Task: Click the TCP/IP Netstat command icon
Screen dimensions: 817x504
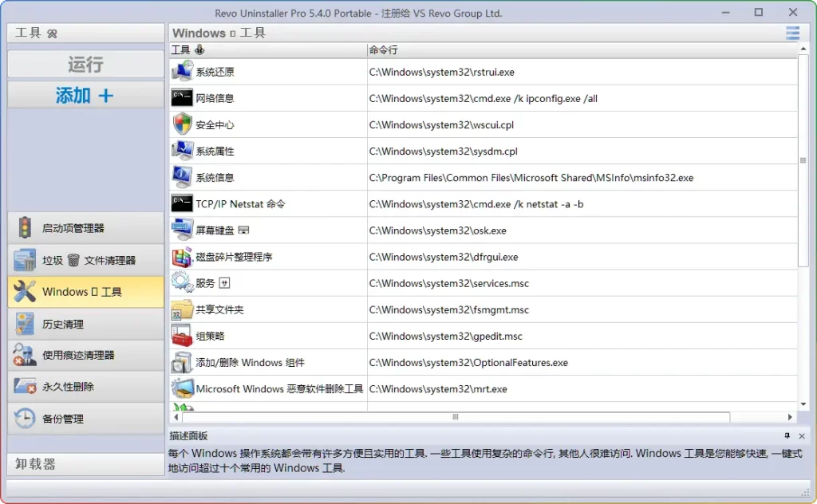Action: pyautogui.click(x=182, y=203)
